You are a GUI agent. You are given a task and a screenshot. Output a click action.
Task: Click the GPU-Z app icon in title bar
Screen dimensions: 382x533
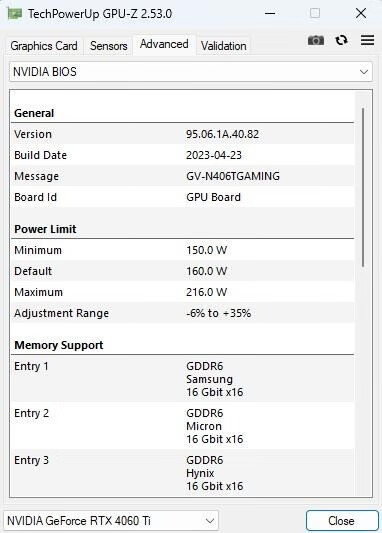tap(15, 14)
